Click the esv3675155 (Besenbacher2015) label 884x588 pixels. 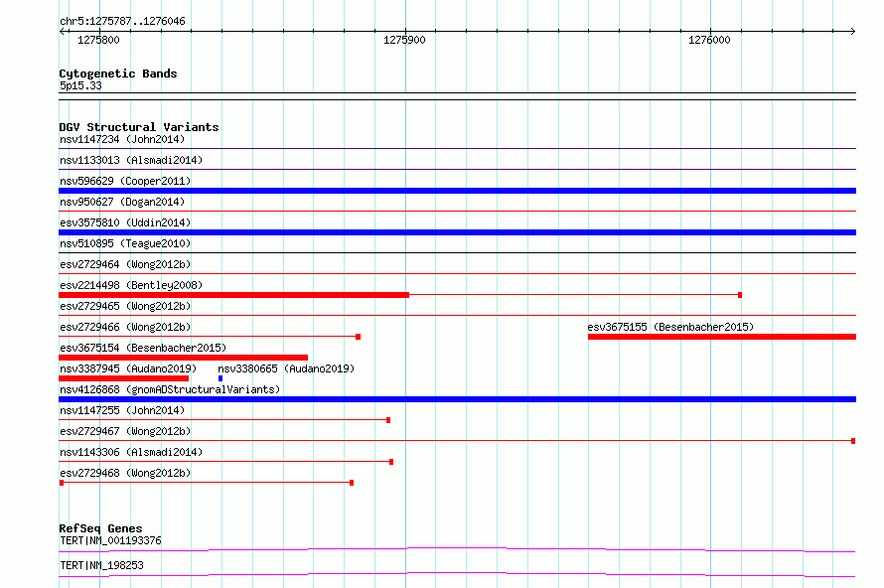click(x=670, y=327)
